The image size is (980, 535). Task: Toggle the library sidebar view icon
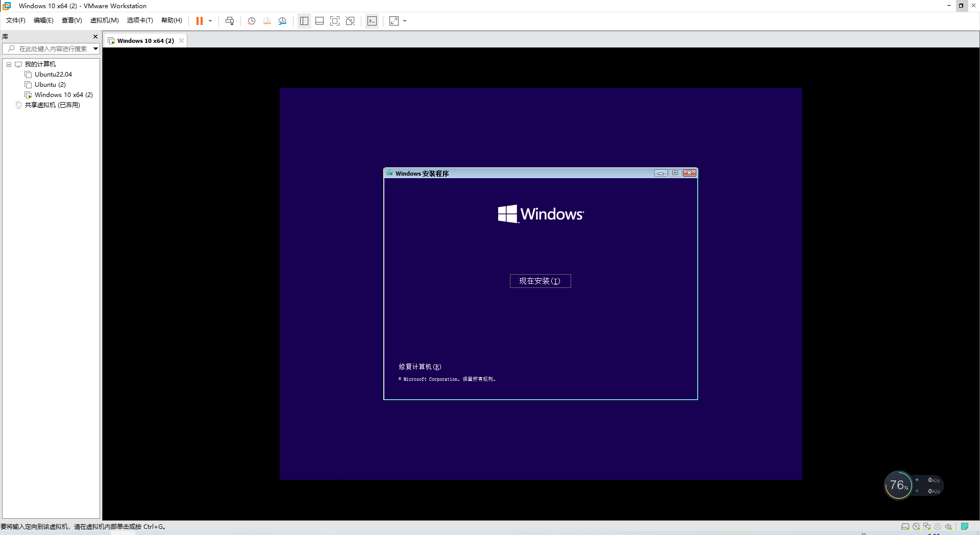coord(304,21)
